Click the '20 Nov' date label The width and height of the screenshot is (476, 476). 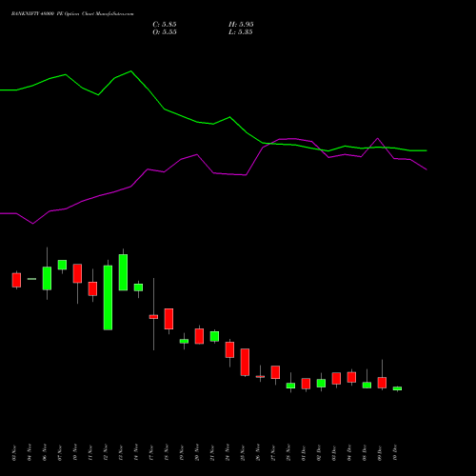coord(197,452)
